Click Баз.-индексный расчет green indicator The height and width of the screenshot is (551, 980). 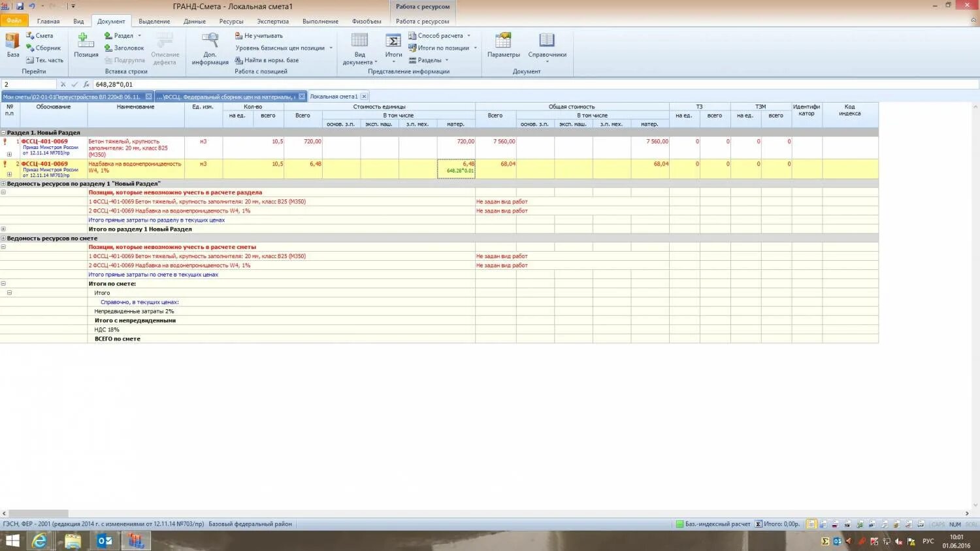[679, 524]
